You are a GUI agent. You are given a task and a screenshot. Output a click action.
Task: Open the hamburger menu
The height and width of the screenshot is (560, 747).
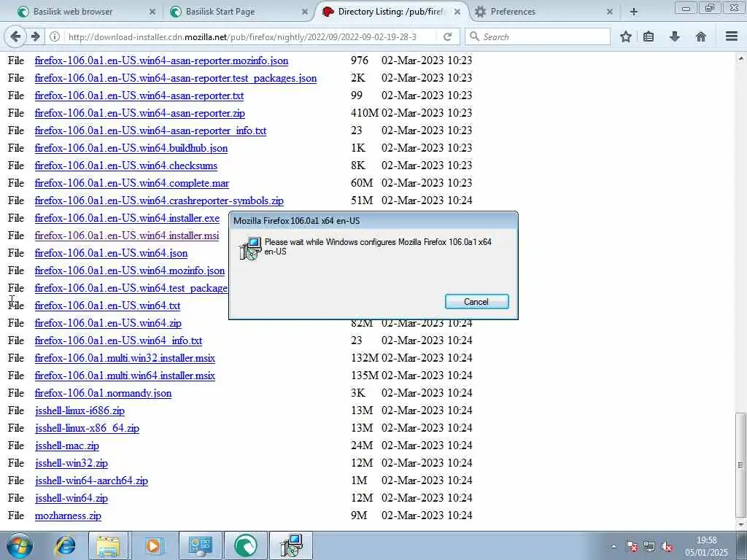pos(732,36)
